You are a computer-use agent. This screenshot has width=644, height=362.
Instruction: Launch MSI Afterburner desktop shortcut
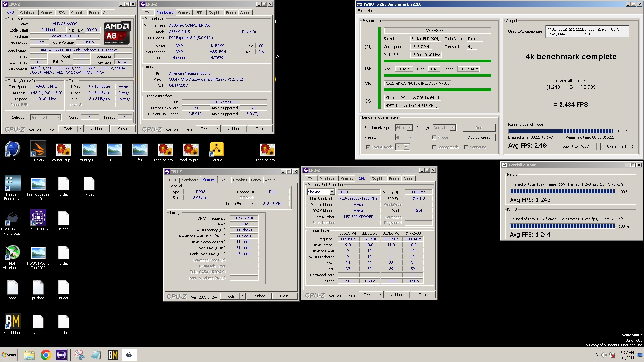12,257
